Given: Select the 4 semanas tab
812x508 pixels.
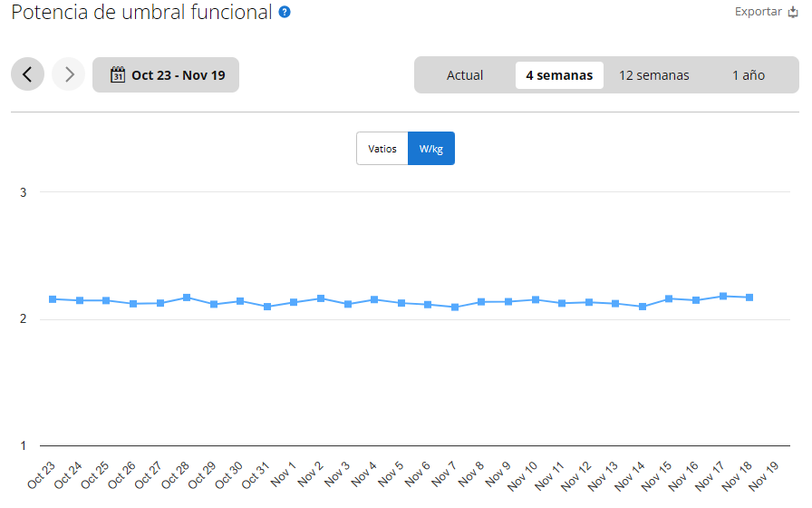Looking at the screenshot, I should pos(559,75).
